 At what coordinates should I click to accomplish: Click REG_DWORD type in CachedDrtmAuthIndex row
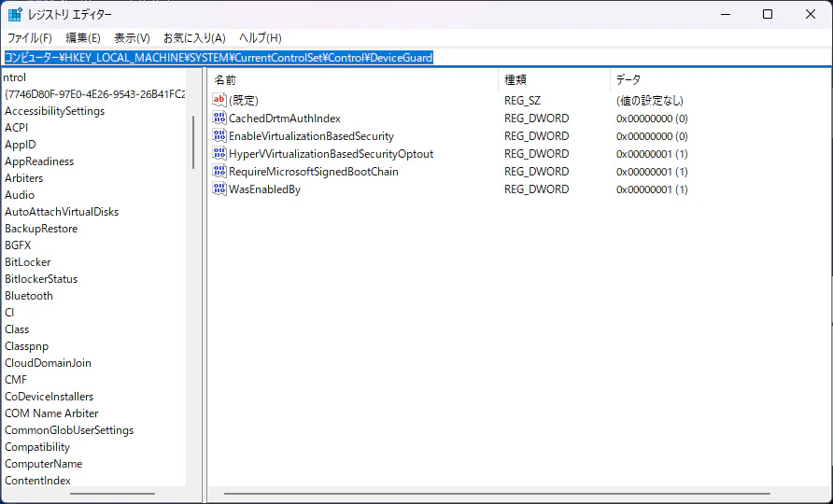tap(537, 119)
